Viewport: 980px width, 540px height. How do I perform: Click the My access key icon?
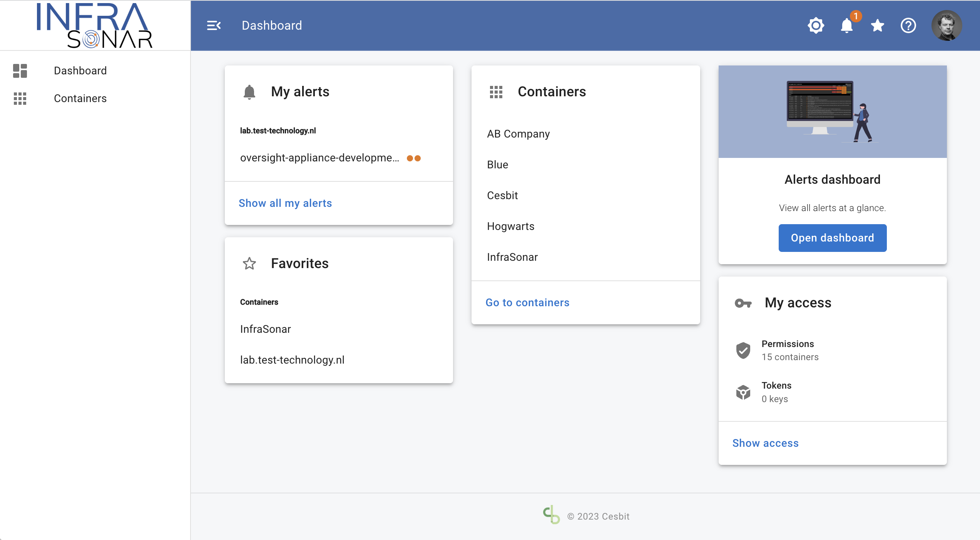(x=742, y=303)
